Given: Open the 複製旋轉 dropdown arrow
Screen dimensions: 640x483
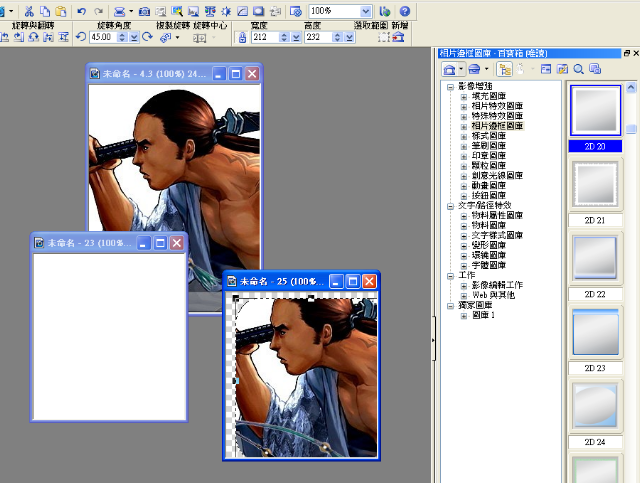Looking at the screenshot, I should coord(177,38).
